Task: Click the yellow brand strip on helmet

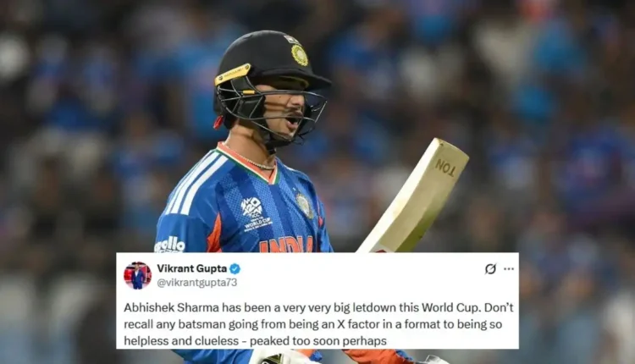Action: point(233,74)
